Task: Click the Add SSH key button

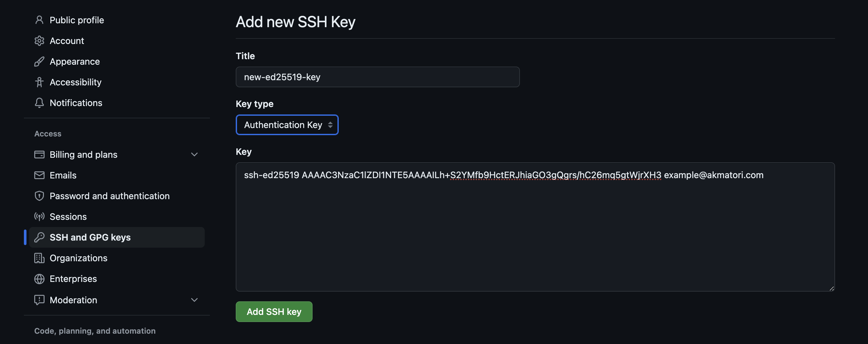Action: point(274,311)
